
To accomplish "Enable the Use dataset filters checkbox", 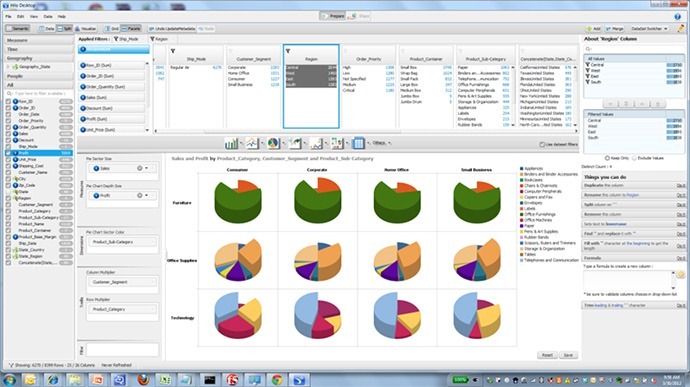I will point(542,144).
